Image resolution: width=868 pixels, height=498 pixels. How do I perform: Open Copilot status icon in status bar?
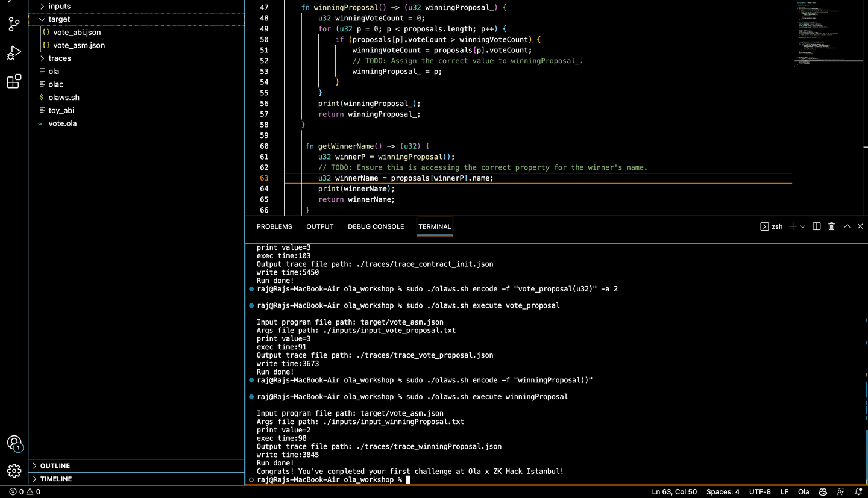coord(823,492)
